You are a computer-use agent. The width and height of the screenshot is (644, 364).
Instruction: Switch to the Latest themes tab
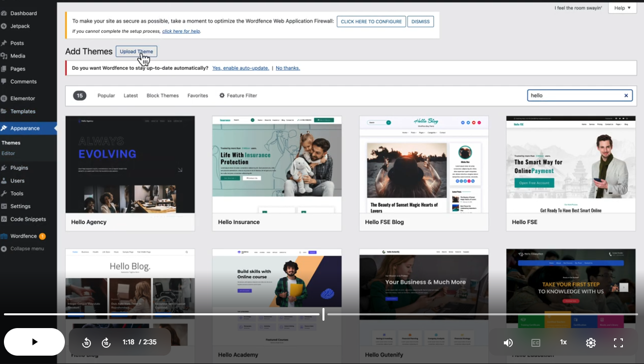click(131, 95)
